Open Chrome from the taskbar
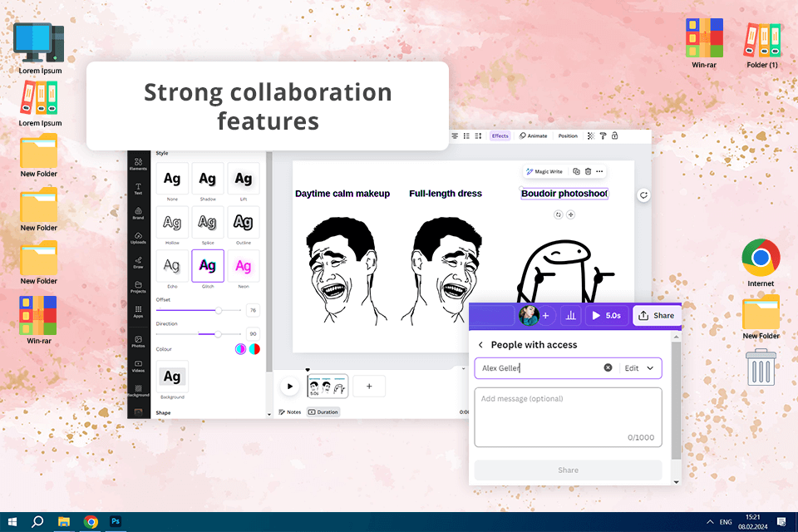This screenshot has width=798, height=532. point(91,522)
